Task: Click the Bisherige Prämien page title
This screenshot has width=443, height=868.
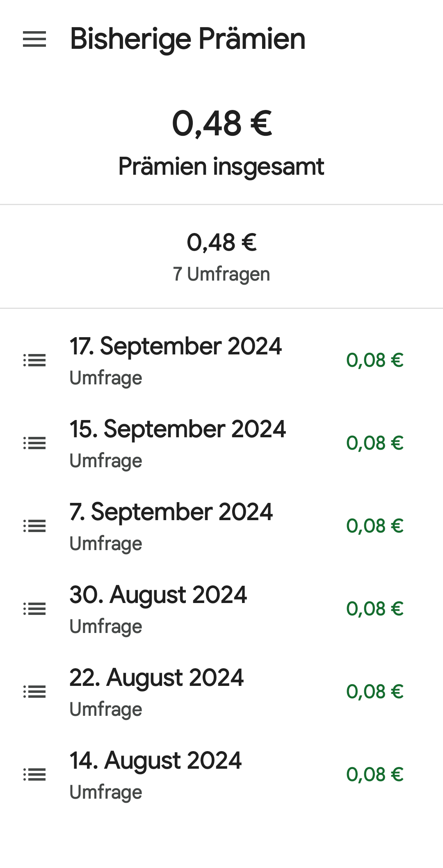Action: [x=187, y=39]
